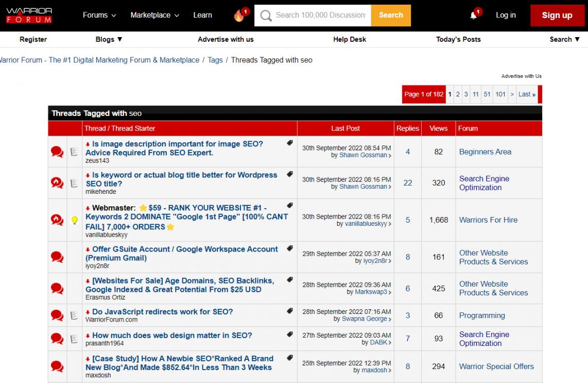
Task: Click go-to-last-post arrow next to DABK
Action: (x=389, y=343)
